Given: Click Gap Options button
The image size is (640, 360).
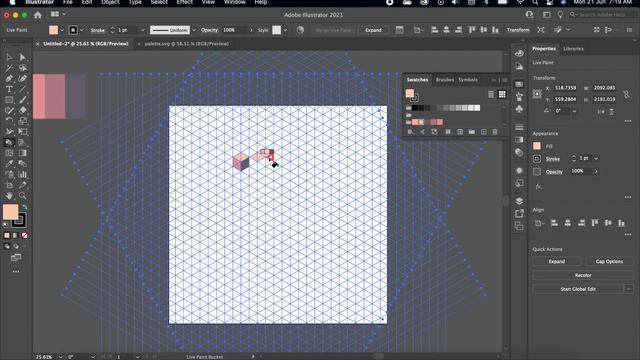Looking at the screenshot, I should click(609, 261).
